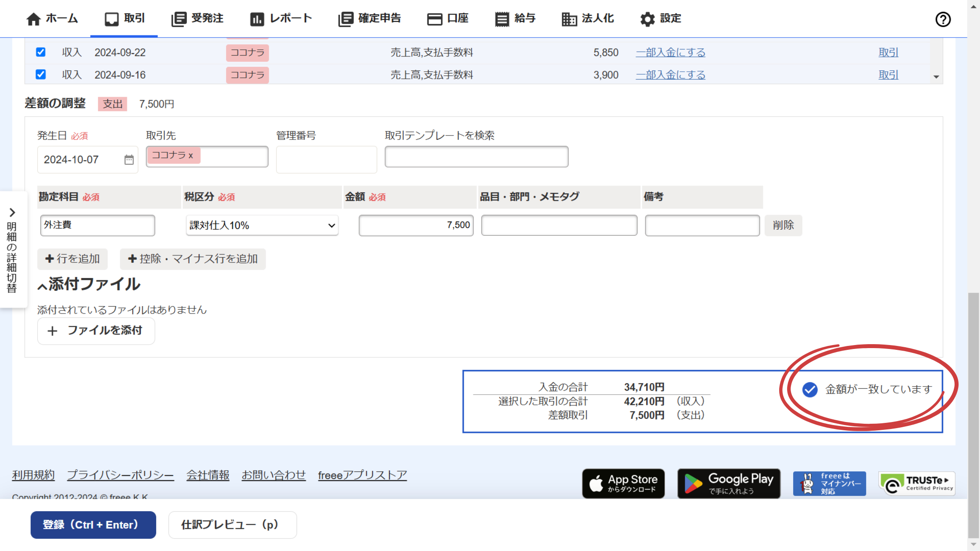Switch to the 取引 tab
Viewport: 980px width, 551px height.
[124, 18]
